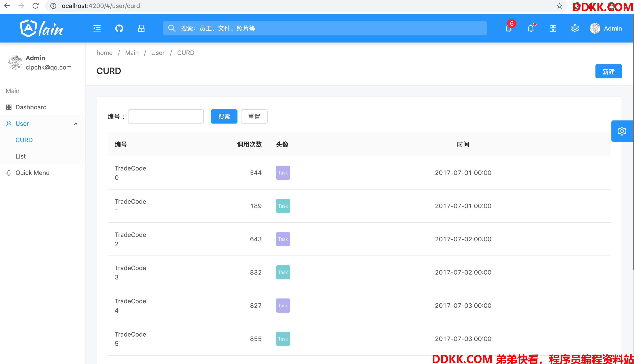Click site info icon in address bar

click(53, 6)
